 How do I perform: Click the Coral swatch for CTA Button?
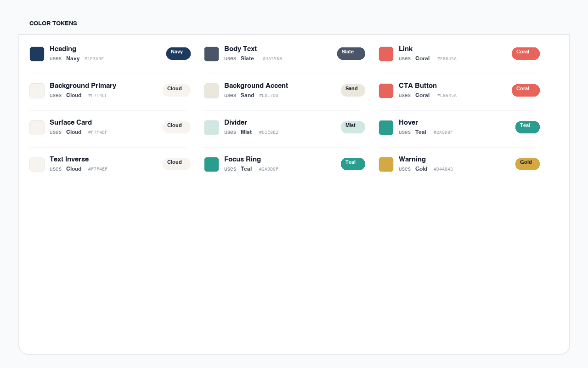coord(386,91)
